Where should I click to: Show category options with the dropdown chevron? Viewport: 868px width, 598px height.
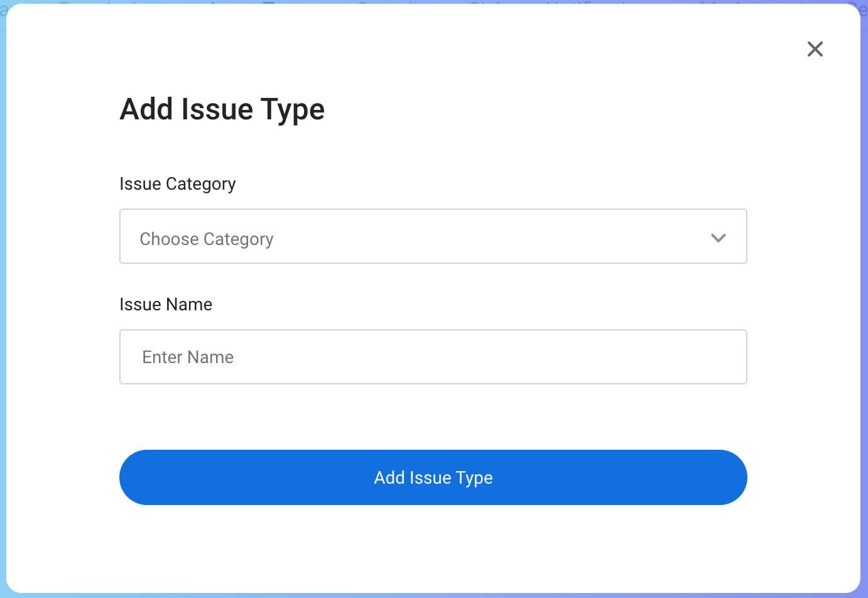click(718, 237)
